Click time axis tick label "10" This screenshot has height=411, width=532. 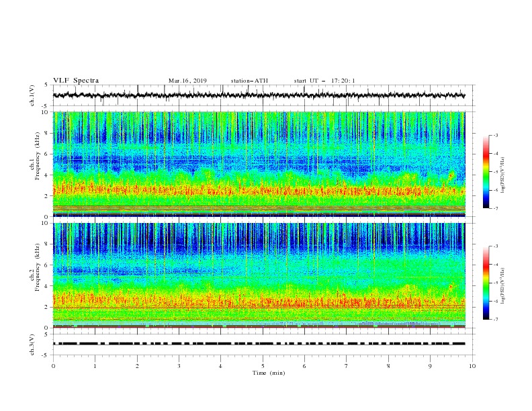click(472, 366)
